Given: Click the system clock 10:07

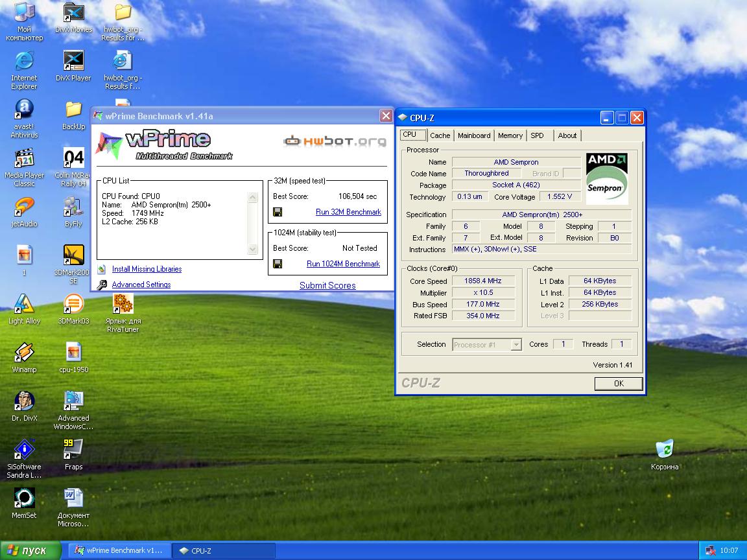Looking at the screenshot, I should coord(729,550).
